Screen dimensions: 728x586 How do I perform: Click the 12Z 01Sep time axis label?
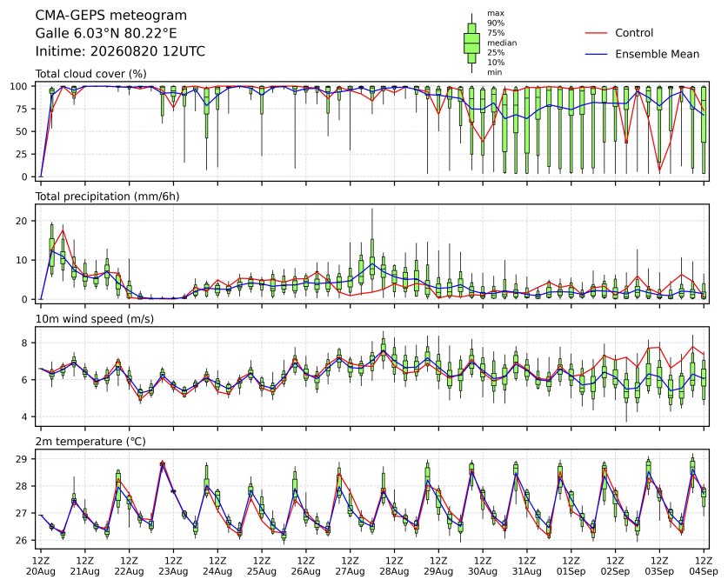pos(571,566)
